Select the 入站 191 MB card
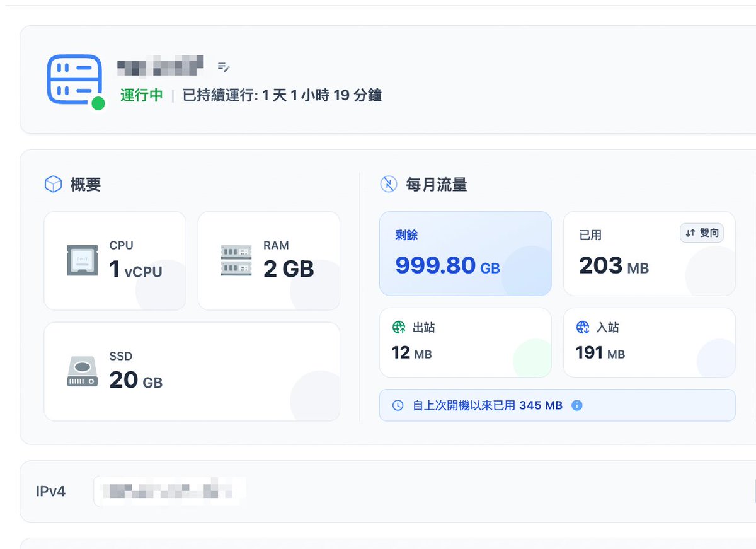Viewport: 756px width, 549px height. 650,342
